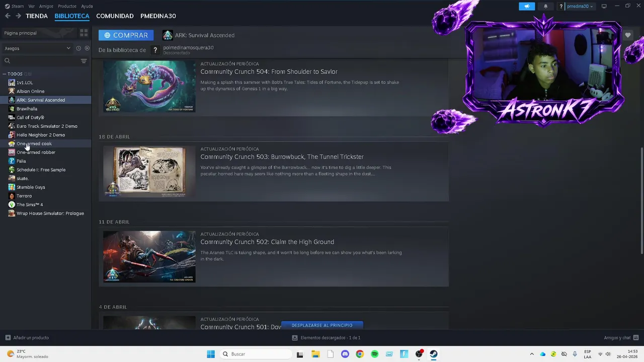The image size is (644, 362).
Task: Open the Ver menu
Action: pyautogui.click(x=32, y=6)
